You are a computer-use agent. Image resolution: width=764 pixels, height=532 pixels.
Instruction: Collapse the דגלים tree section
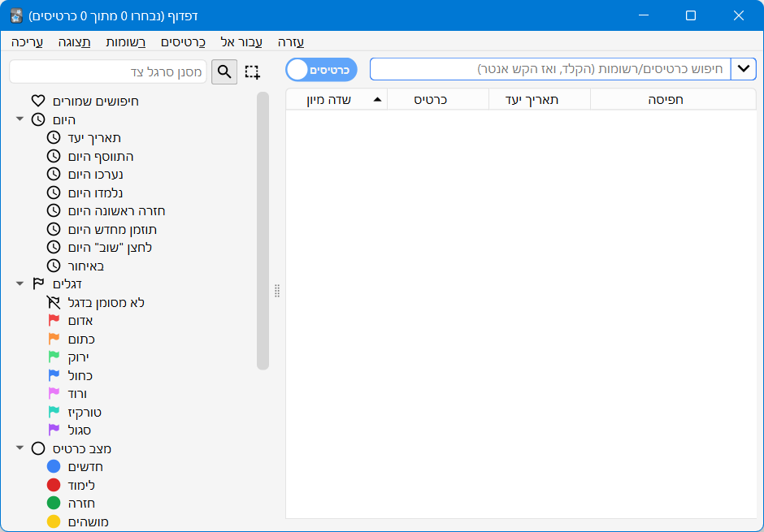(x=20, y=283)
